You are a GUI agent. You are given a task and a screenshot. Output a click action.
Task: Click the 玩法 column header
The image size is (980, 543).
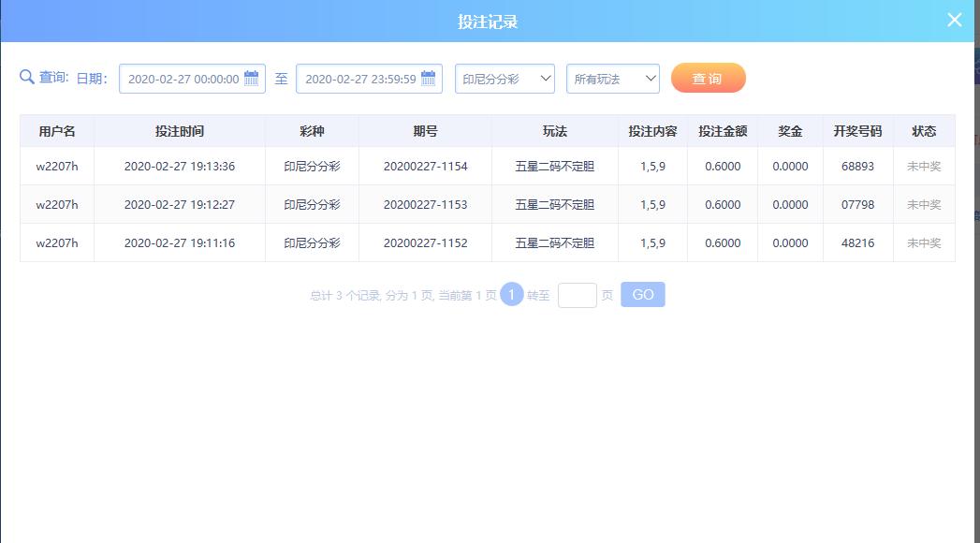point(555,131)
